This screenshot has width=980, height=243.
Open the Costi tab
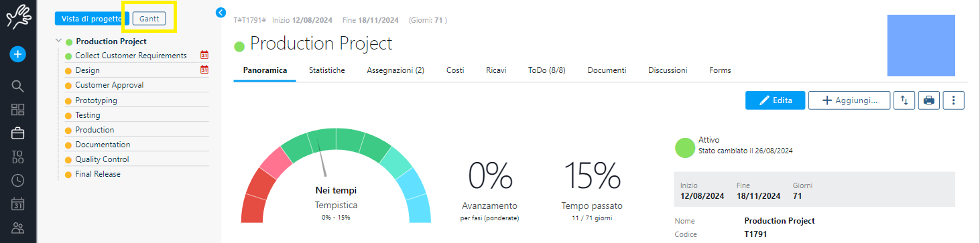455,70
